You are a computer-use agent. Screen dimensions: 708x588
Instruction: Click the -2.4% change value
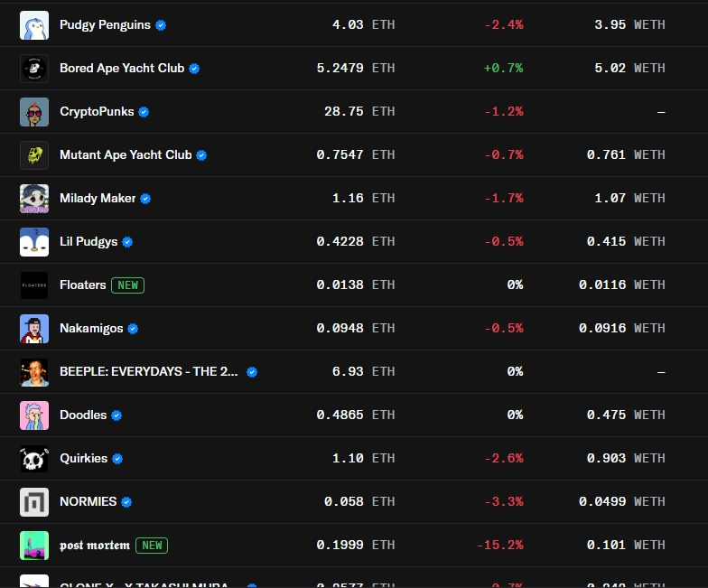pyautogui.click(x=504, y=25)
